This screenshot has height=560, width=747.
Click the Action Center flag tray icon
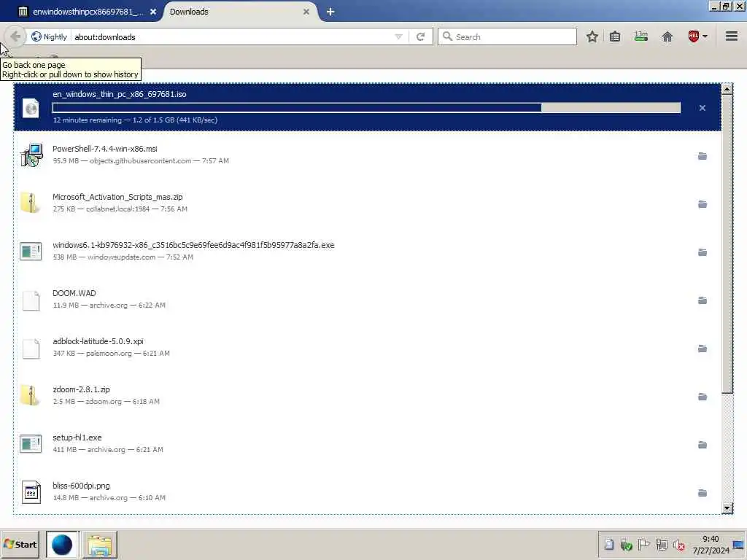[x=643, y=544]
